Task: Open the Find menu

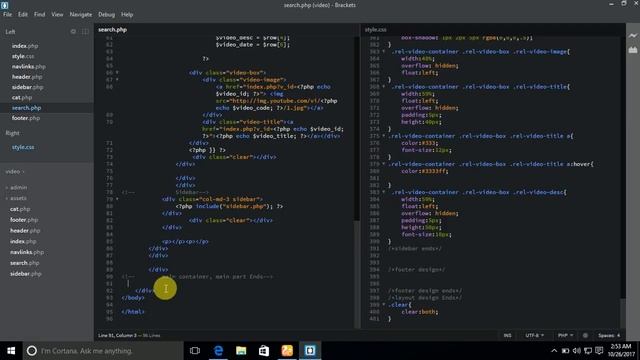Action: 40,14
